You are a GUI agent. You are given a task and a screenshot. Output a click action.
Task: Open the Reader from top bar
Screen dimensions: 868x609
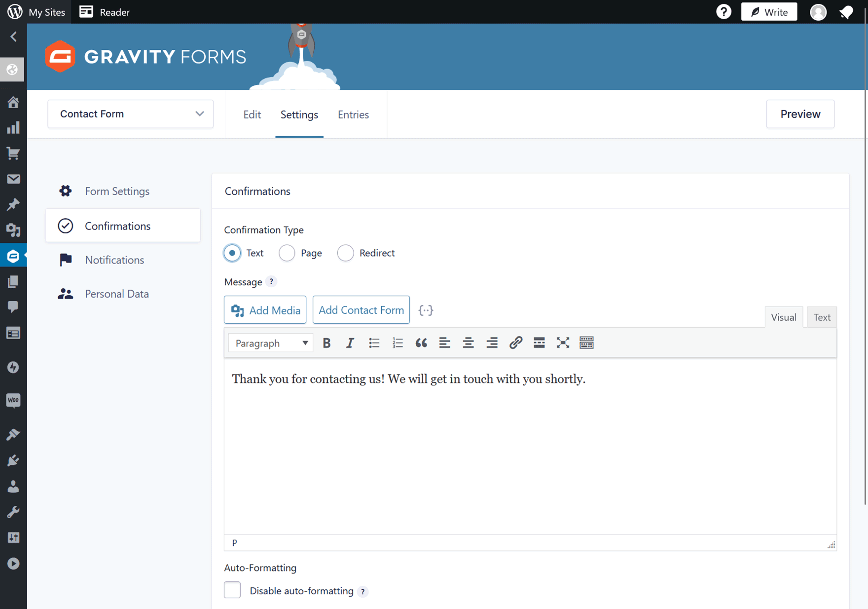point(105,12)
